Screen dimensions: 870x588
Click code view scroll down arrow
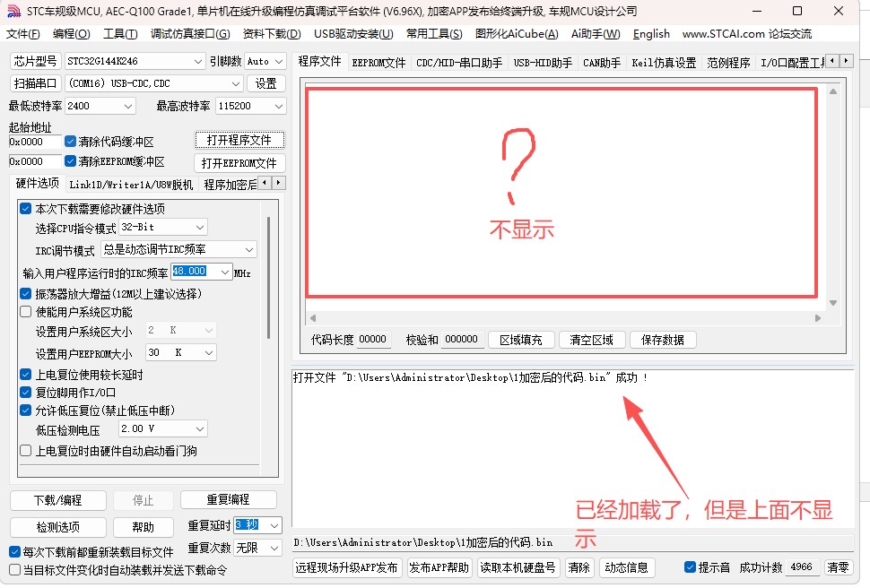click(833, 303)
